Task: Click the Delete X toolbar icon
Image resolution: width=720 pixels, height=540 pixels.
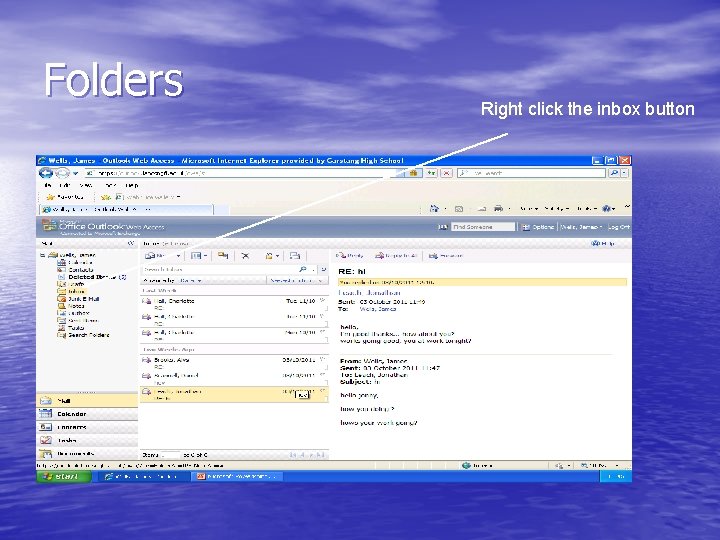Action: point(245,256)
